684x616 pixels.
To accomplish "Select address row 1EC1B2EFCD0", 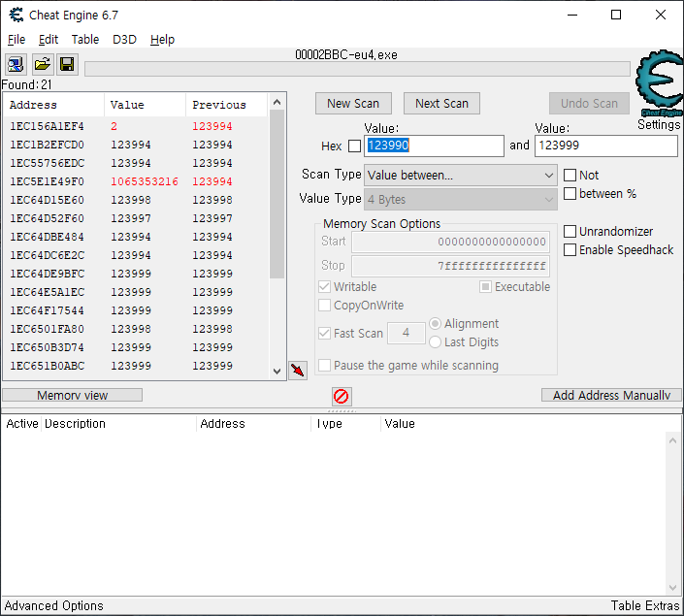I will point(137,145).
